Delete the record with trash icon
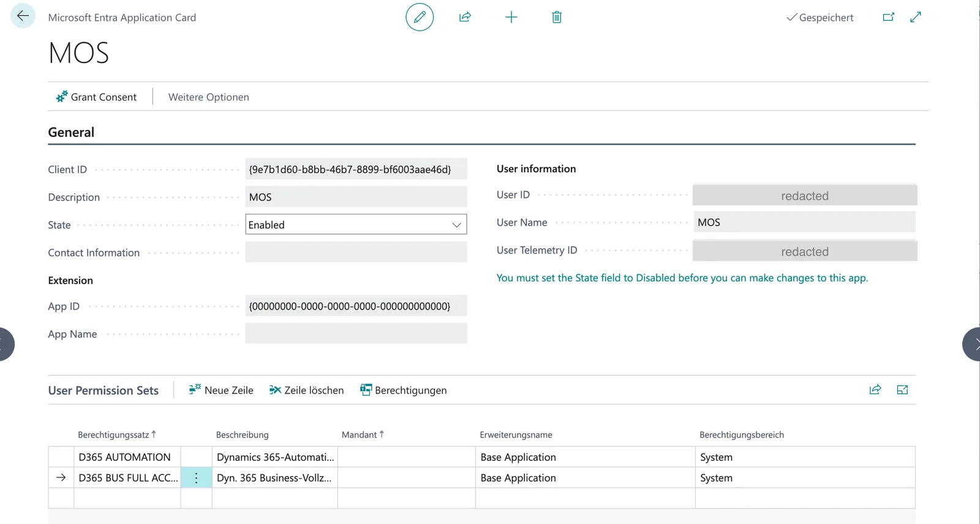Image resolution: width=980 pixels, height=524 pixels. [557, 17]
